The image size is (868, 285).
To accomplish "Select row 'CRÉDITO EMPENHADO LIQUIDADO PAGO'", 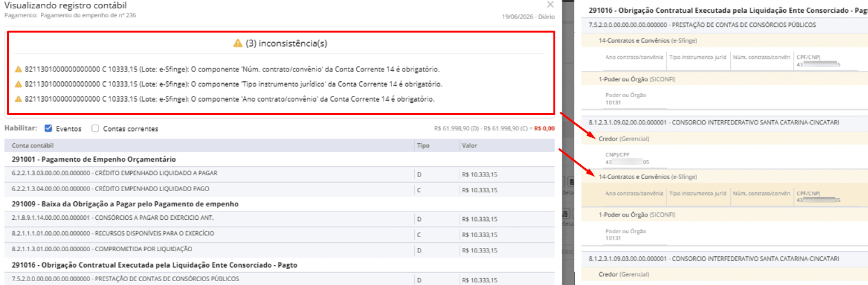I will click(x=280, y=189).
